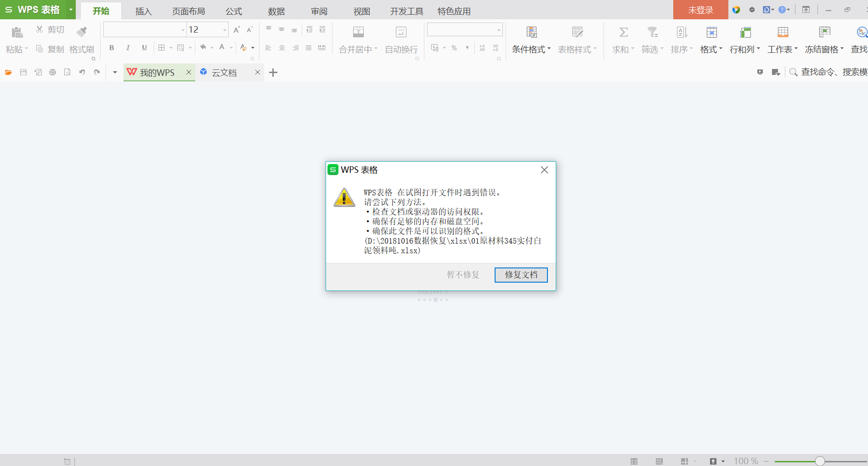Click the Sort (排序) icon
The width and height of the screenshot is (868, 466).
[x=682, y=32]
